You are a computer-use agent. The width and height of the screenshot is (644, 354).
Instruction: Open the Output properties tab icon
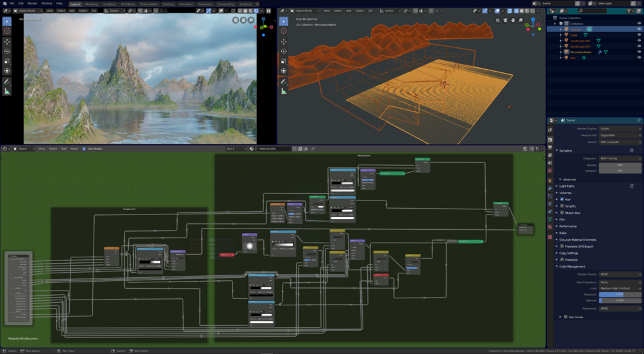tap(550, 148)
